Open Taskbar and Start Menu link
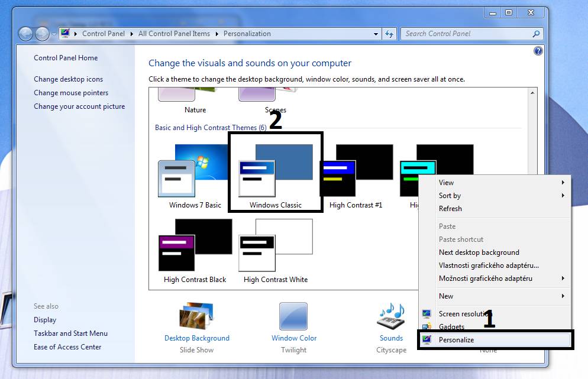 (x=70, y=333)
